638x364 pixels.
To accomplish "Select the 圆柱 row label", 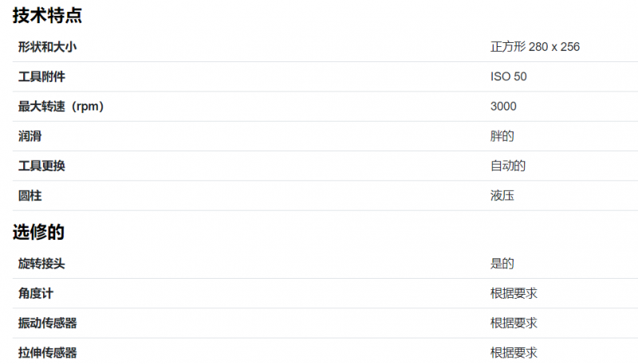I will (30, 196).
